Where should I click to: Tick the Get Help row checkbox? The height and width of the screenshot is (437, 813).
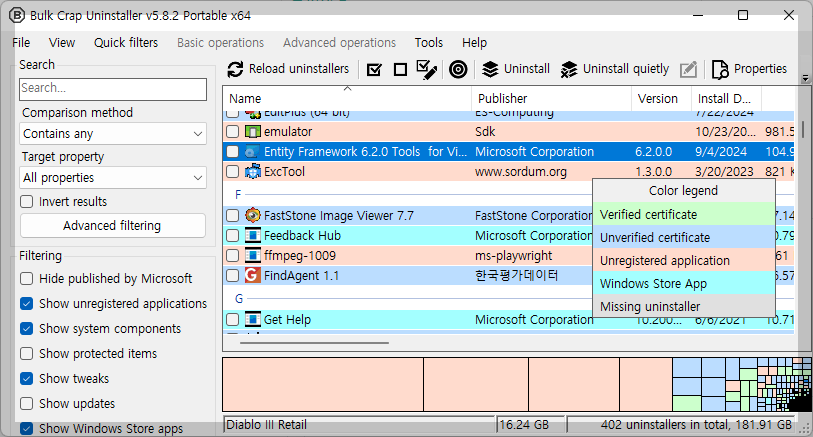click(x=233, y=319)
